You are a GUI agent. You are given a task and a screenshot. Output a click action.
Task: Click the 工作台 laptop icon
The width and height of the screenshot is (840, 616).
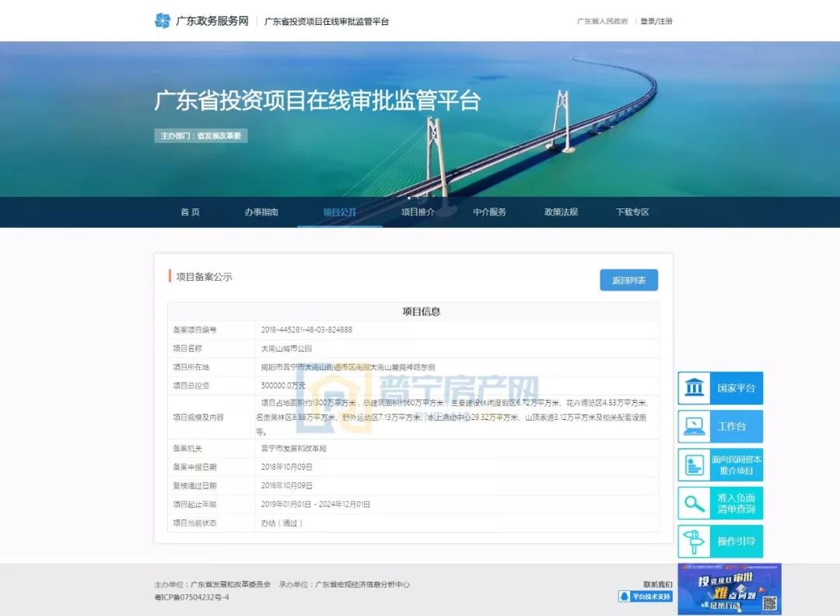pyautogui.click(x=694, y=426)
